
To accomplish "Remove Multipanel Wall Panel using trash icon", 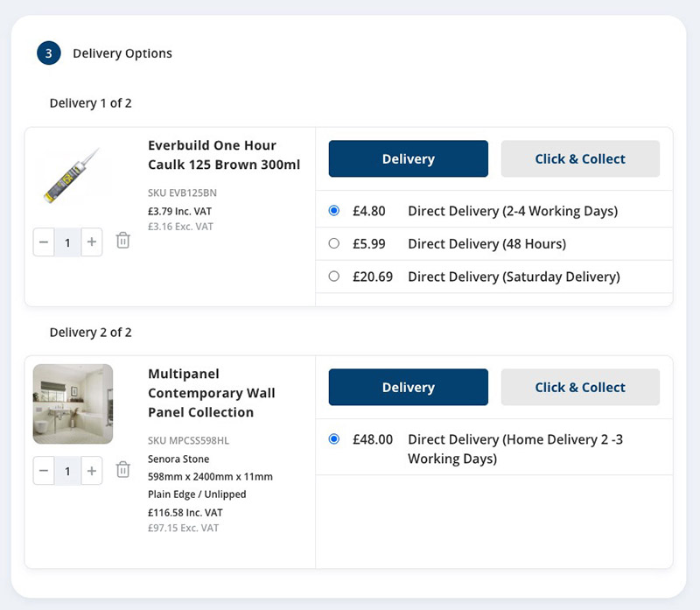I will 123,470.
